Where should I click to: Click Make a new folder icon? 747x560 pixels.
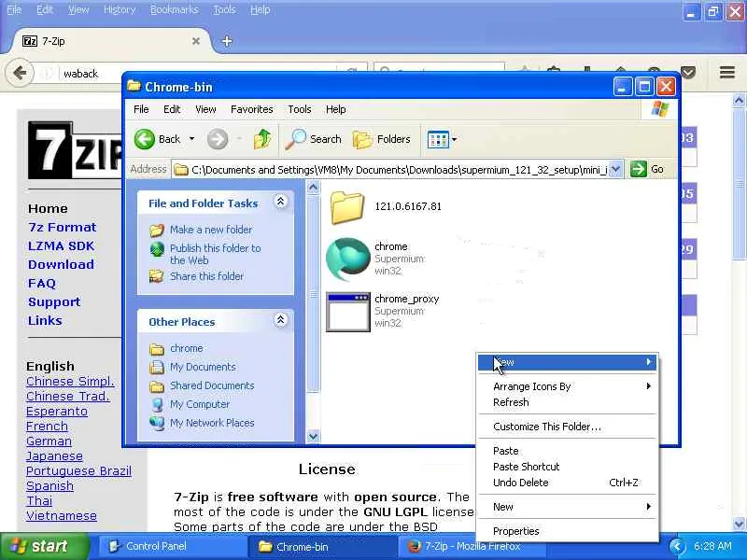click(157, 230)
